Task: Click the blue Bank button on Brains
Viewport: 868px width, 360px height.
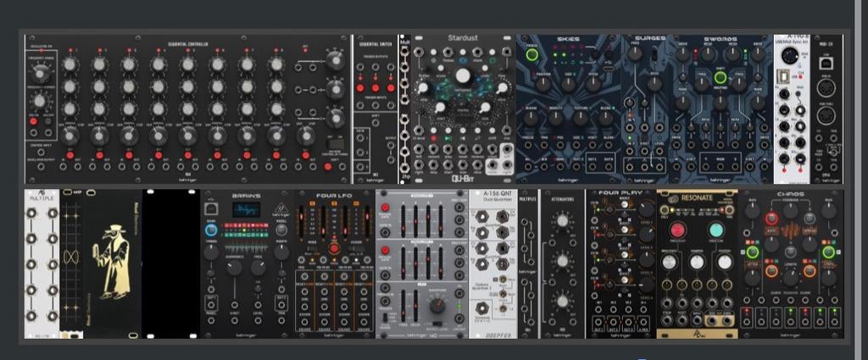Action: click(x=210, y=230)
